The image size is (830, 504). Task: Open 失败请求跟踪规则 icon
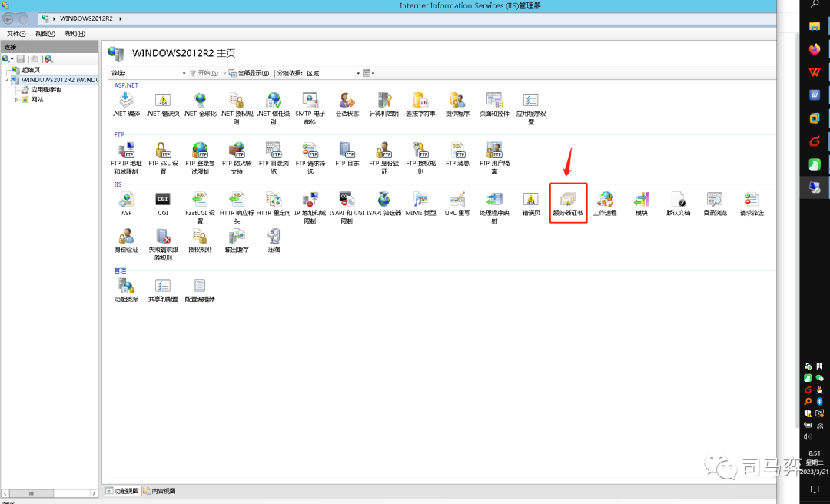(163, 244)
